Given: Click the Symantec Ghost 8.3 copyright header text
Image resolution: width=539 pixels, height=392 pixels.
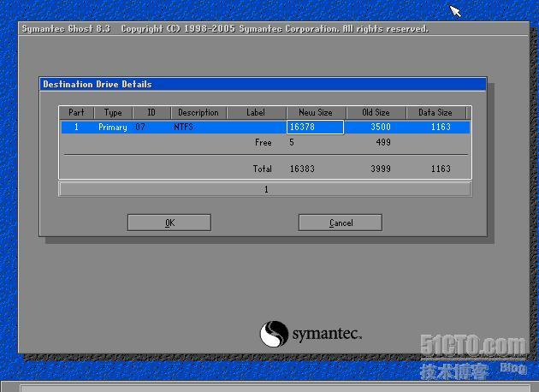Looking at the screenshot, I should click(x=225, y=28).
